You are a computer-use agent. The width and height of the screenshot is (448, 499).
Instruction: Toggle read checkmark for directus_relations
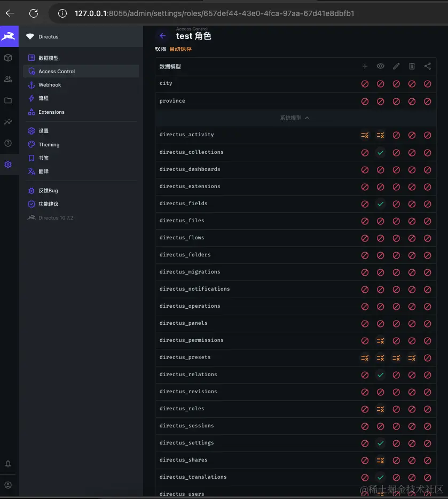[x=380, y=375]
